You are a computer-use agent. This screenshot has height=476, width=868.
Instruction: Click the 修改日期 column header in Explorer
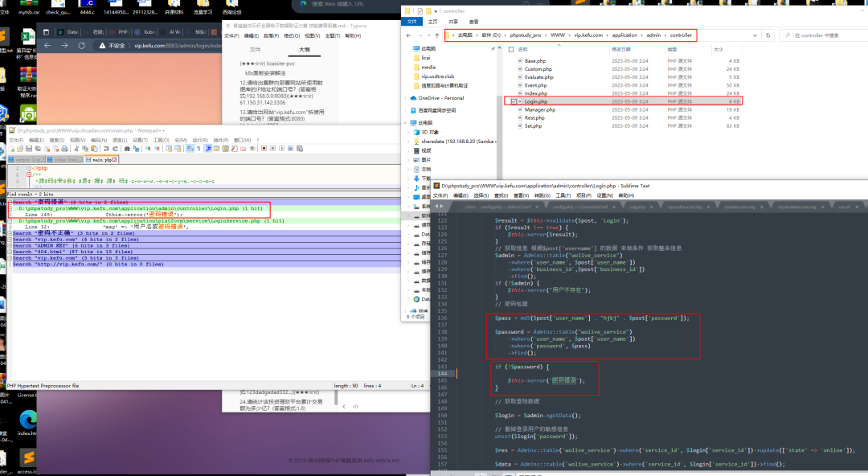(x=621, y=49)
